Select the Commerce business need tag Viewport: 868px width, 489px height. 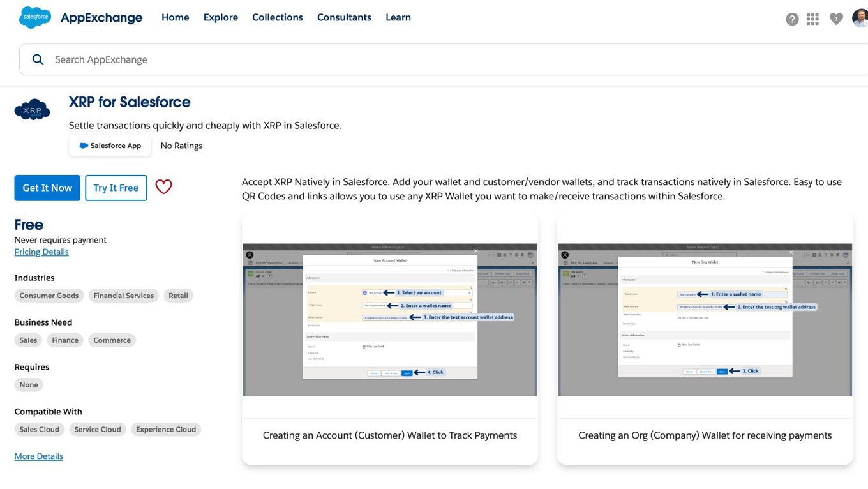[x=112, y=340]
